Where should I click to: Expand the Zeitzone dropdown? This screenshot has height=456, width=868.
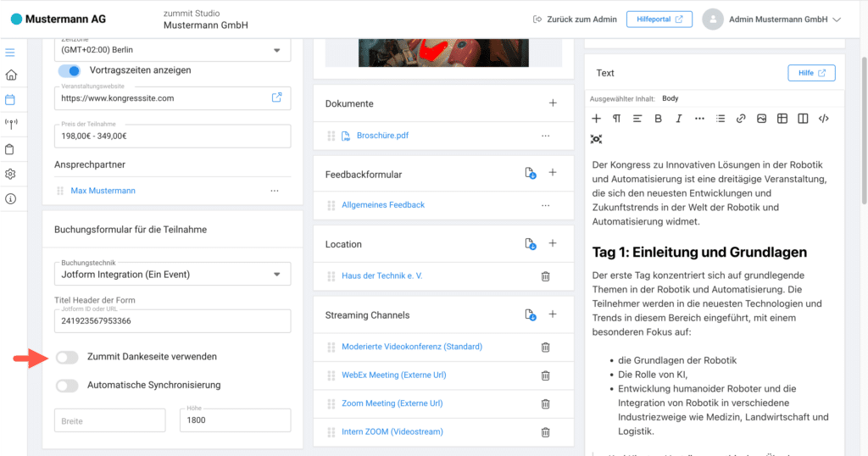(276, 50)
